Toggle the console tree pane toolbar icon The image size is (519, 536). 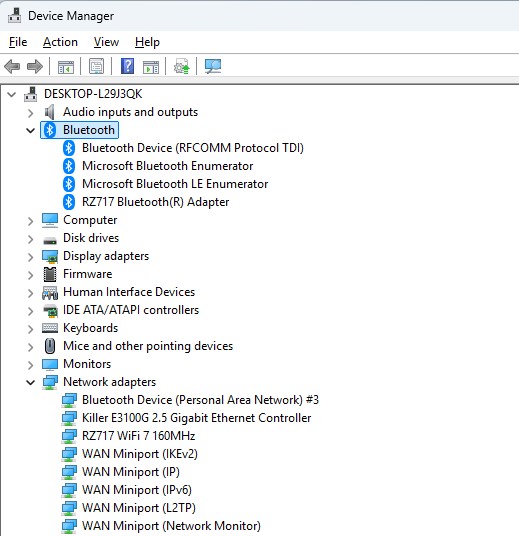[66, 67]
